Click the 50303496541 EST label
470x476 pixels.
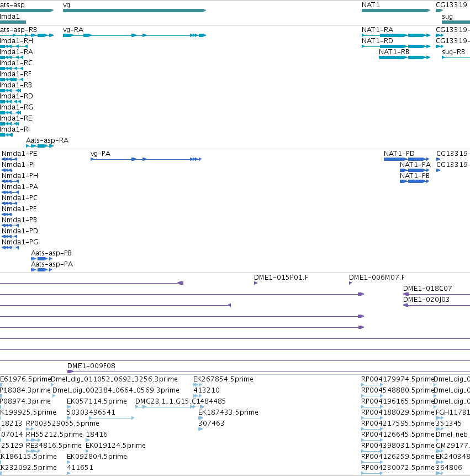click(x=91, y=412)
